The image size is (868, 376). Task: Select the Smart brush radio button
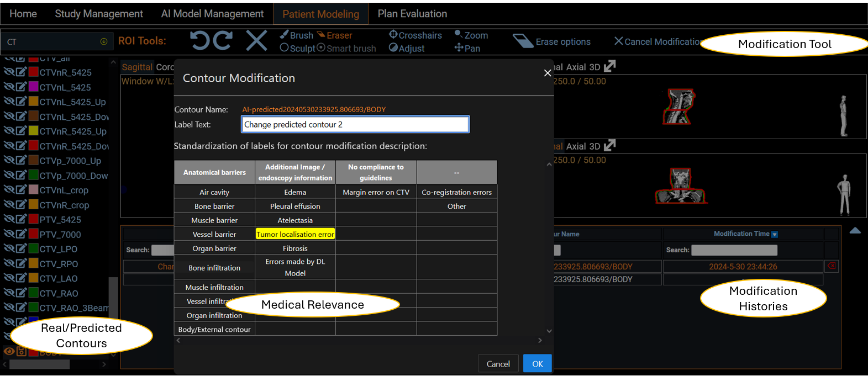[x=321, y=48]
